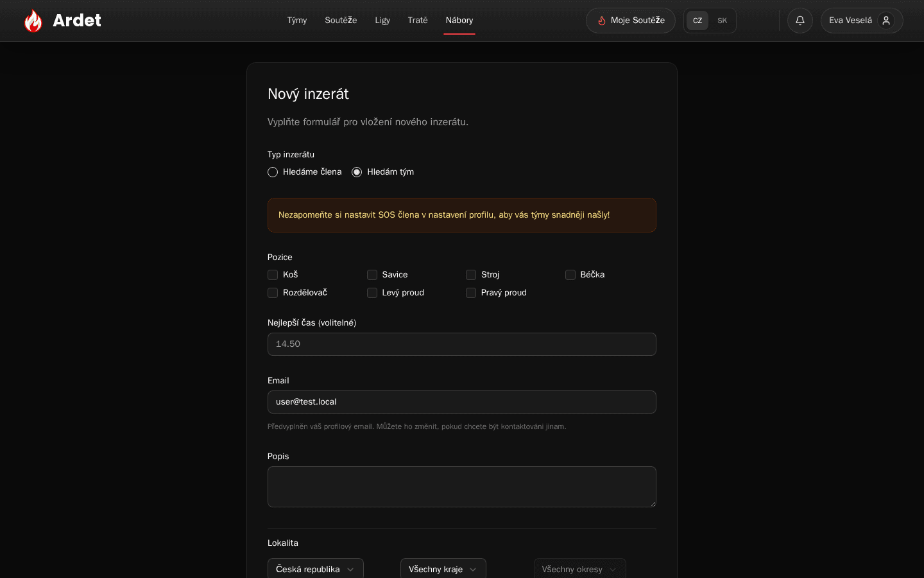924x578 pixels.
Task: Switch language to SK
Action: click(x=722, y=21)
